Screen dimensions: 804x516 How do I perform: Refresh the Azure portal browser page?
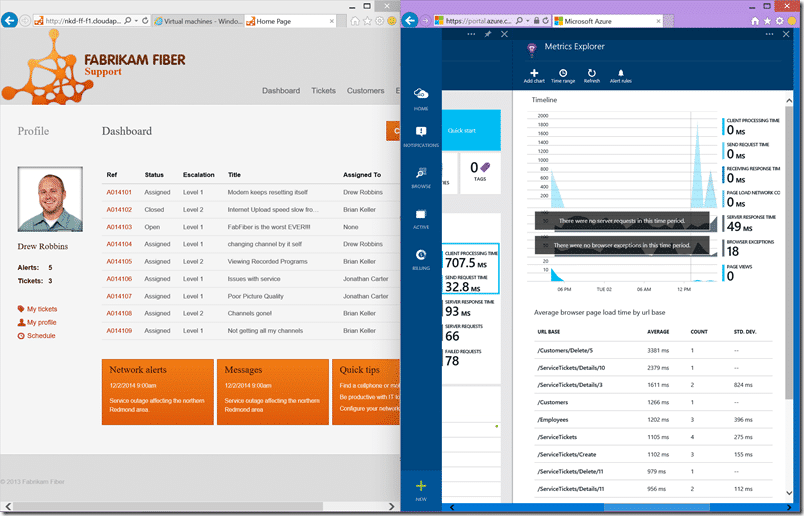[546, 21]
